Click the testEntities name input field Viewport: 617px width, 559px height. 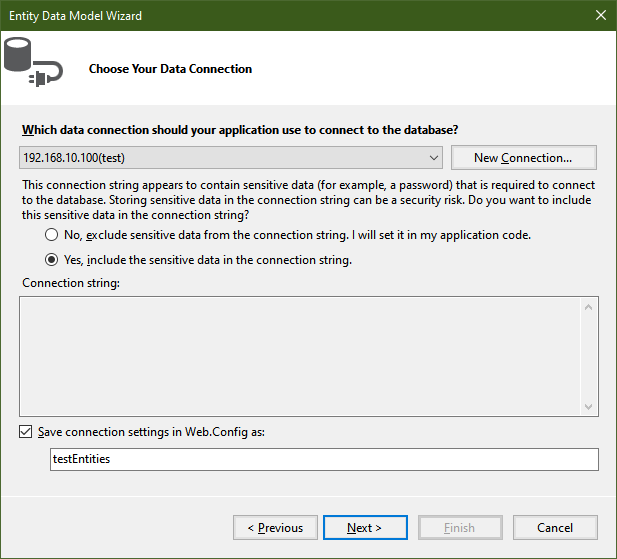point(324,459)
